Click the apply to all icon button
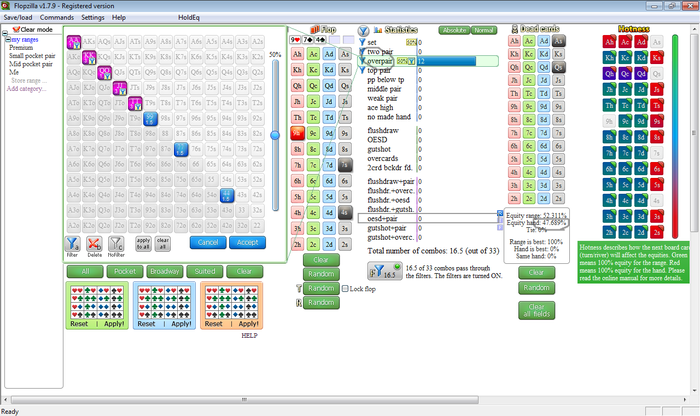This screenshot has width=700, height=416. 143,243
